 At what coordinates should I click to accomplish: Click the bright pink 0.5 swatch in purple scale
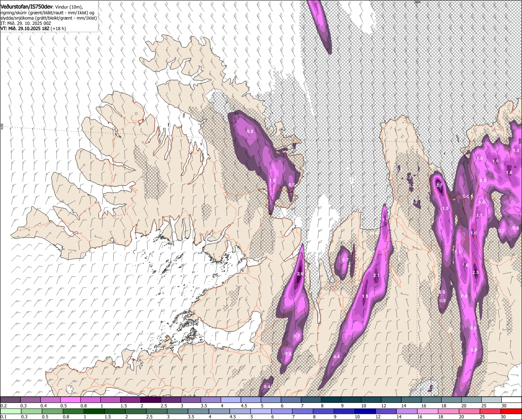(71, 400)
